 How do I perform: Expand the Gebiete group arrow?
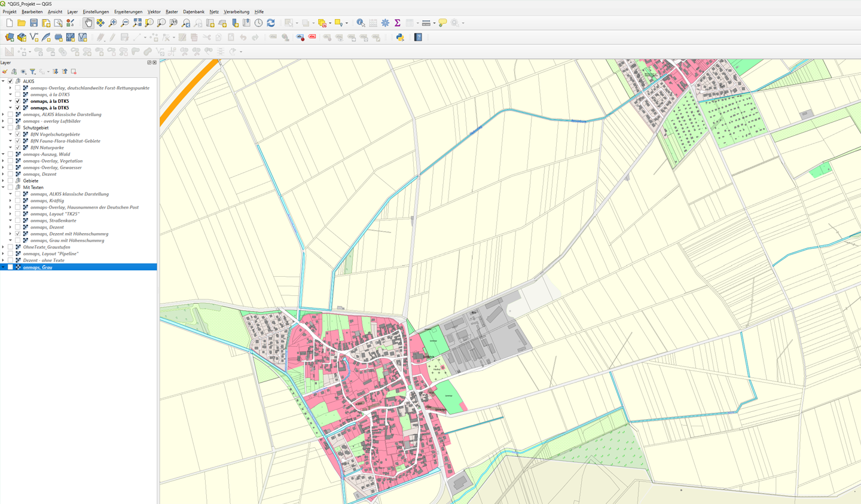coord(3,181)
